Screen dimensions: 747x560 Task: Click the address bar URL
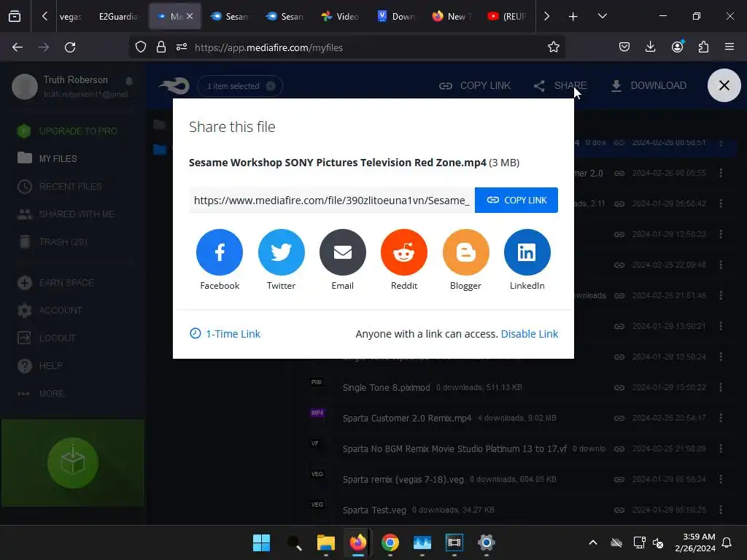pyautogui.click(x=268, y=47)
